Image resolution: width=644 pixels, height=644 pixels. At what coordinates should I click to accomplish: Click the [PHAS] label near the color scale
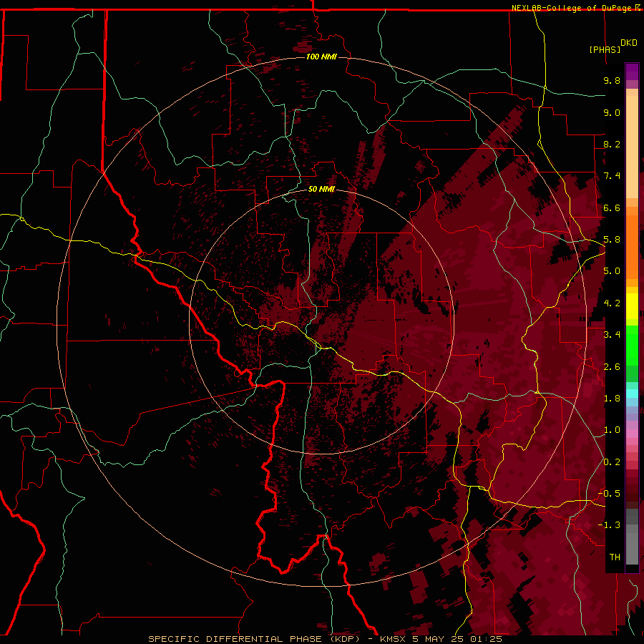point(605,49)
